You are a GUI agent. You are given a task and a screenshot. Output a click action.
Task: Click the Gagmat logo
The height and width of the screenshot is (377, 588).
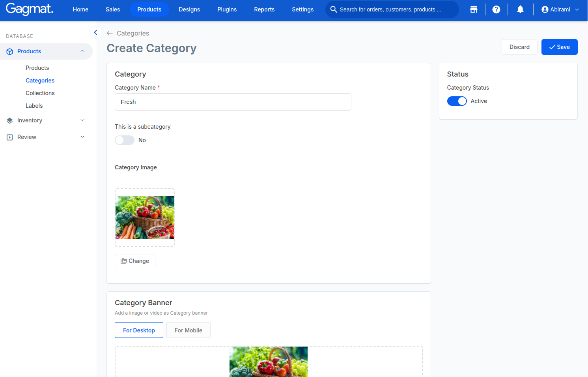[30, 9]
